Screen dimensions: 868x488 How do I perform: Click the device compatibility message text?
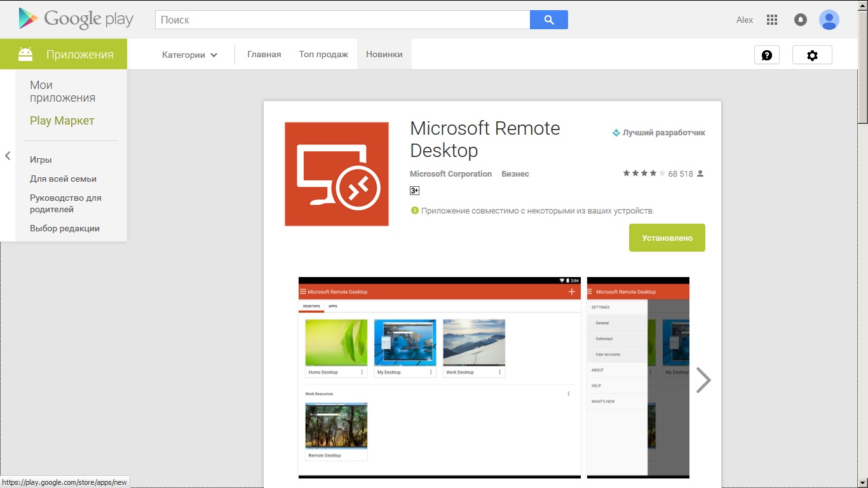pos(538,211)
